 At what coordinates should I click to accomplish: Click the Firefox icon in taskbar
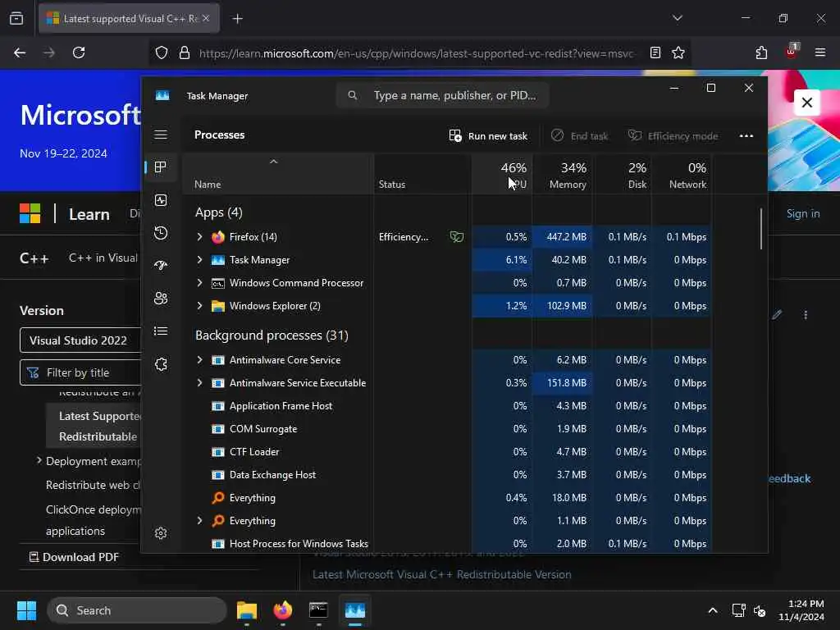283,610
